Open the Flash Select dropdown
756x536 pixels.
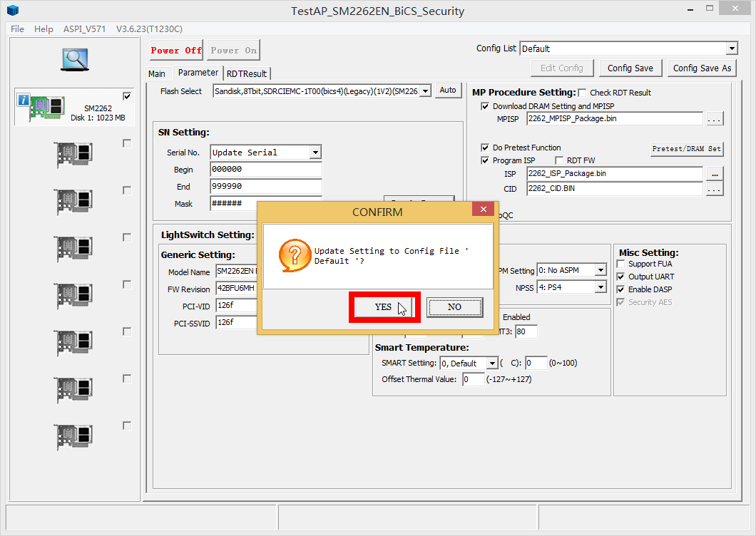425,91
